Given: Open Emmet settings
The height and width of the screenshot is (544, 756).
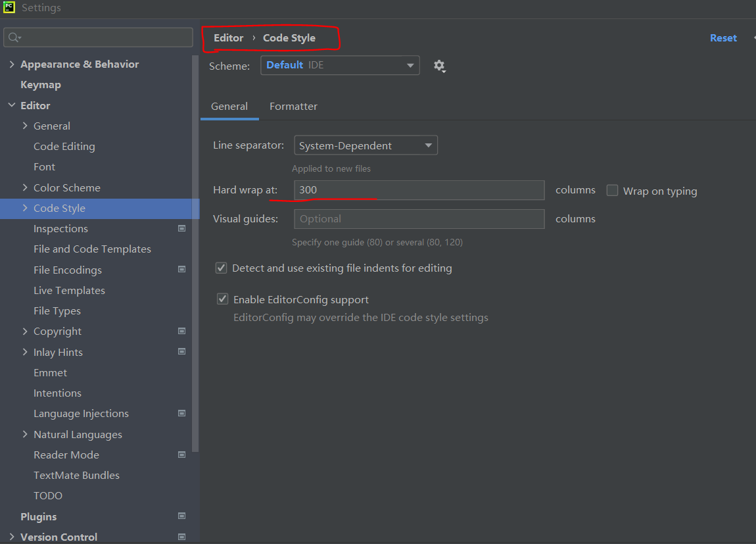Looking at the screenshot, I should tap(50, 373).
